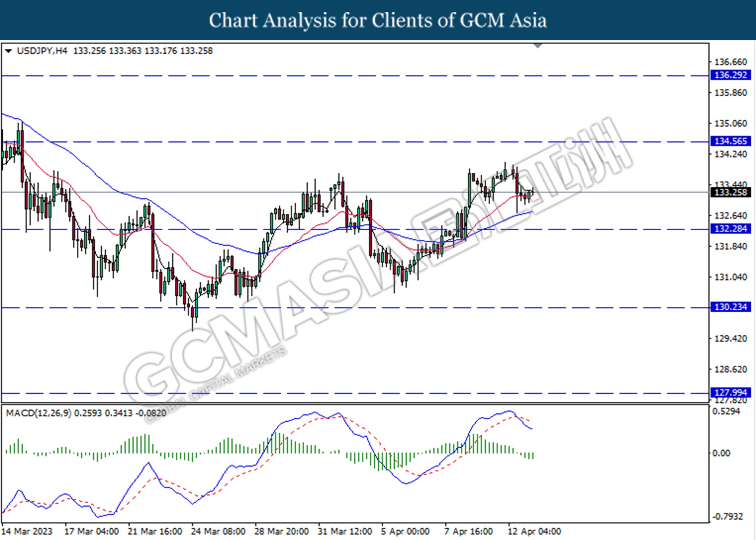Click the MACD(12,26,9) indicator label
The image size is (756, 540).
click(x=39, y=413)
